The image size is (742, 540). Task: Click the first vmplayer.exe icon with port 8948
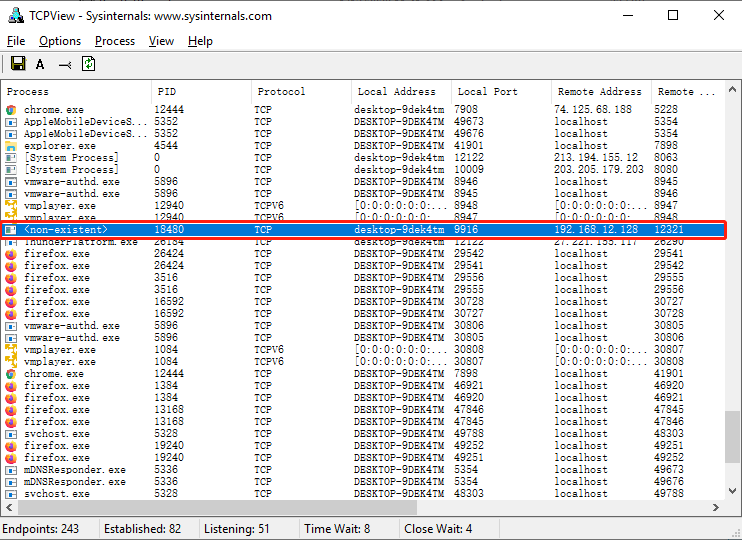(x=12, y=205)
